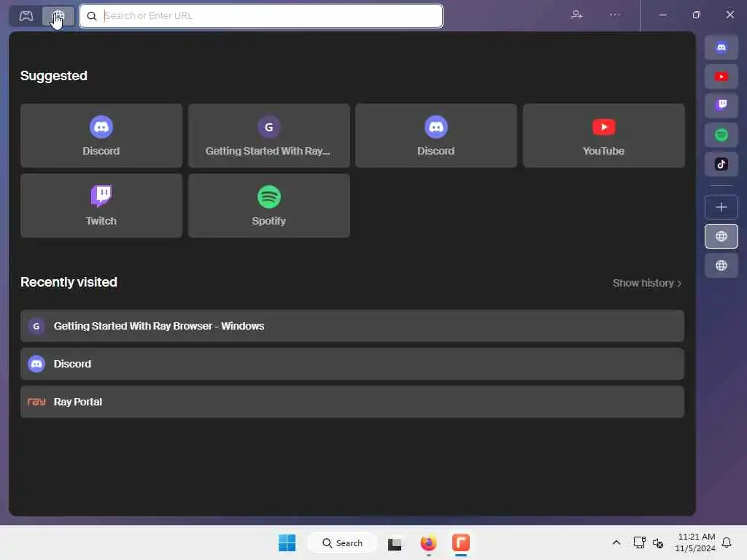Screen dimensions: 747x560
Task: Select the globe browsing mode tab
Action: 58,16
